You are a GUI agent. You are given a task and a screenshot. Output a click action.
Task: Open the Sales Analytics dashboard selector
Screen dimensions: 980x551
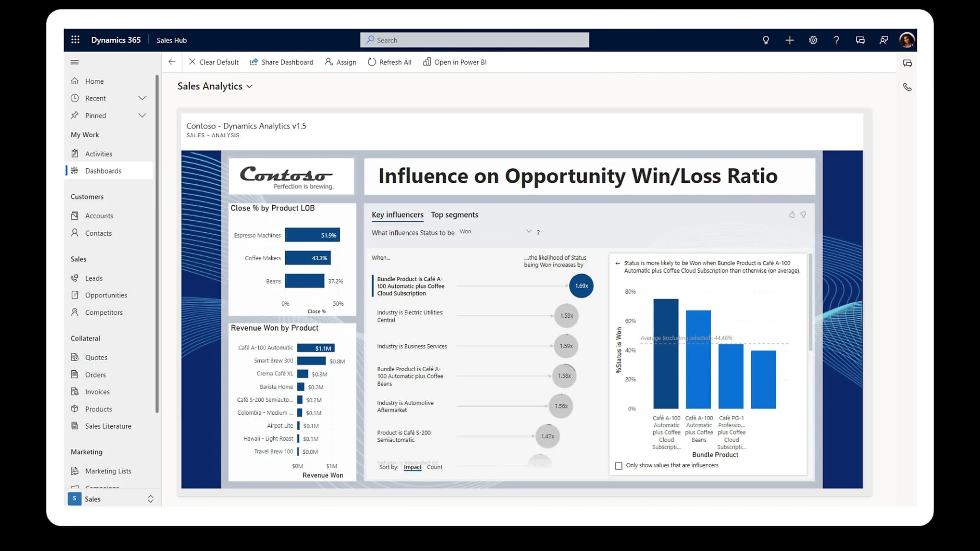point(215,86)
